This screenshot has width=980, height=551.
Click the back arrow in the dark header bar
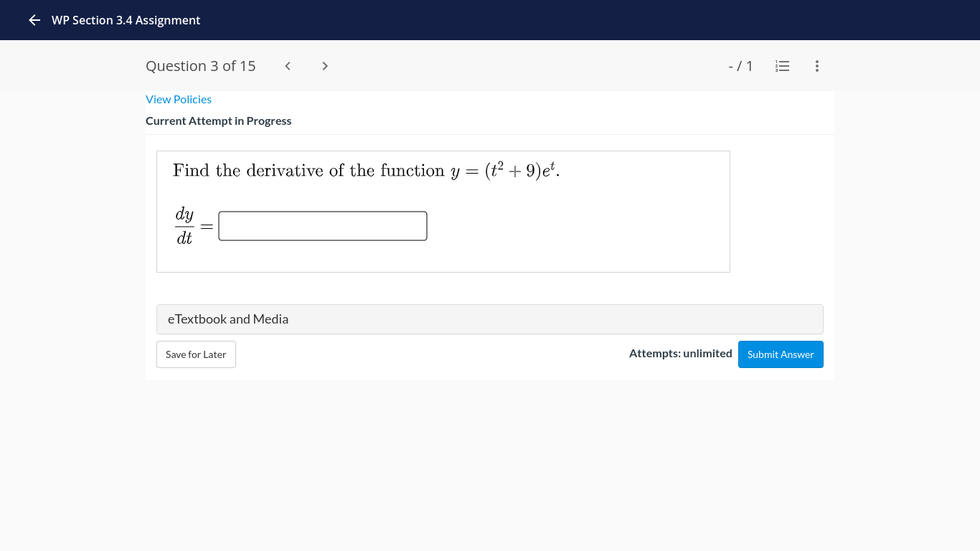(x=34, y=20)
